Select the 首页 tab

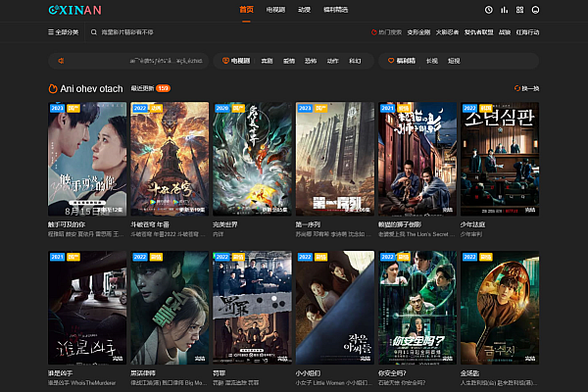246,10
